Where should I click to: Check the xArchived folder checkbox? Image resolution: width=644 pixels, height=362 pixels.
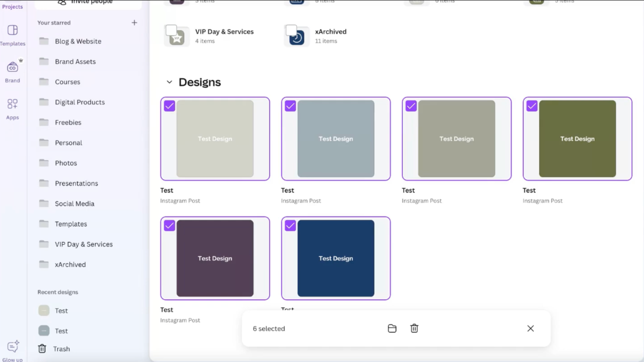point(291,30)
